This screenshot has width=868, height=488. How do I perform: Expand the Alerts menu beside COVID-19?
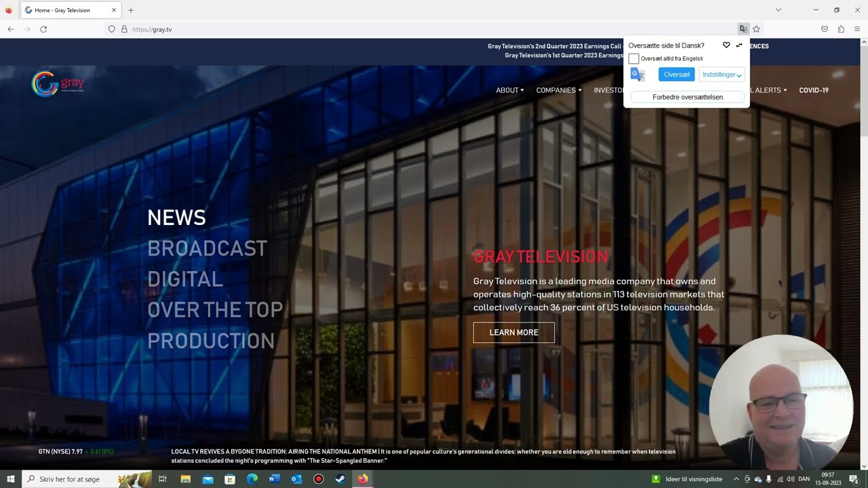point(769,90)
